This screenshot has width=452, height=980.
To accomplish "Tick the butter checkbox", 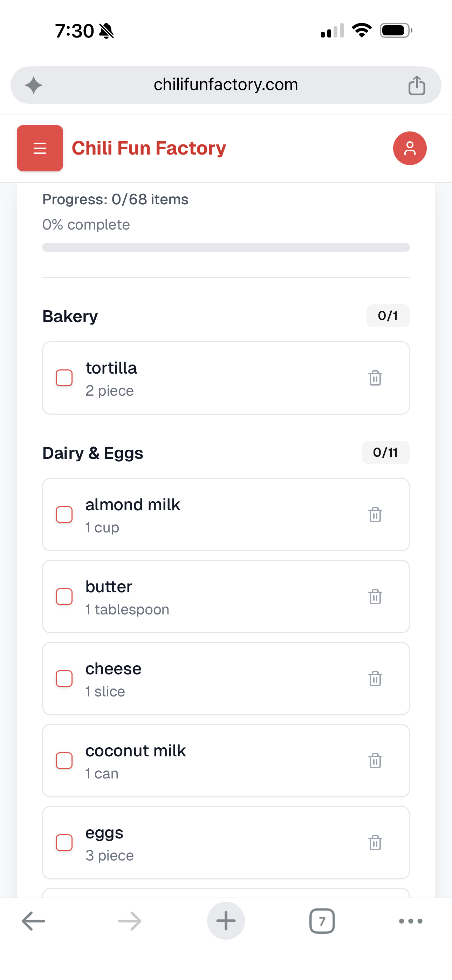I will (64, 597).
